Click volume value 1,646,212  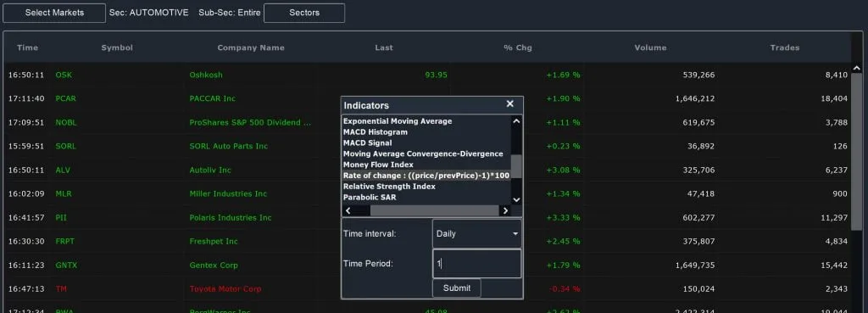point(695,98)
